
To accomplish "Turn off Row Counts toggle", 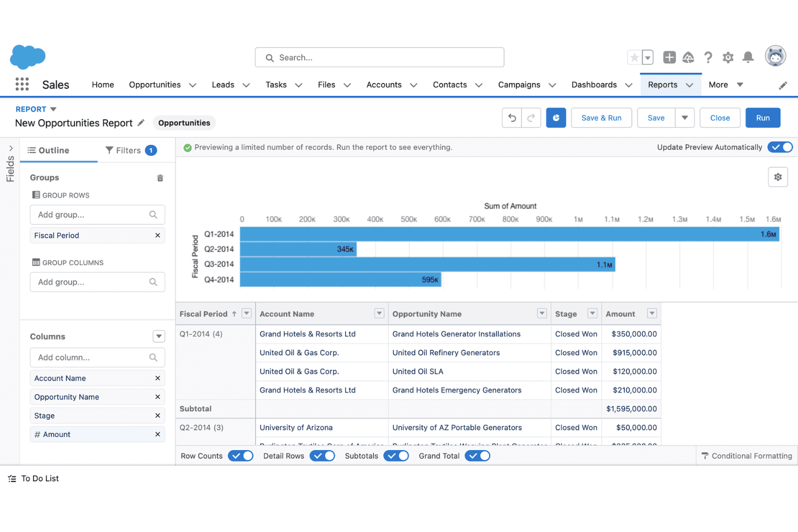I will [240, 456].
